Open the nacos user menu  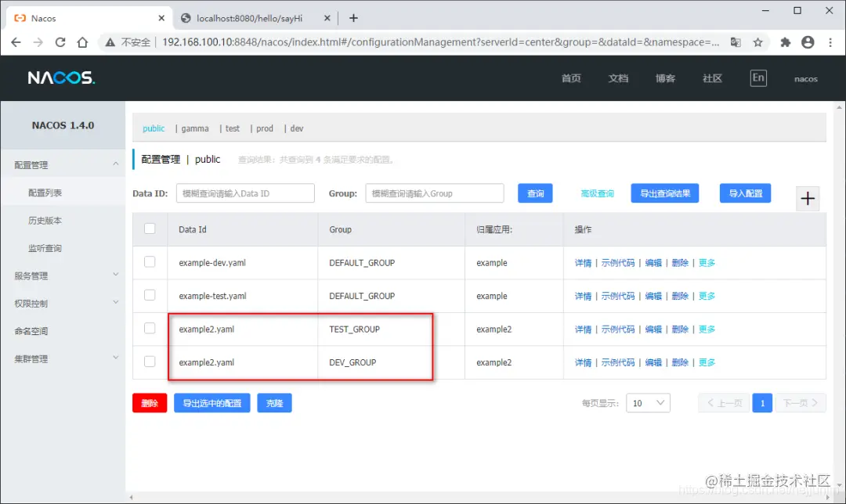point(805,79)
